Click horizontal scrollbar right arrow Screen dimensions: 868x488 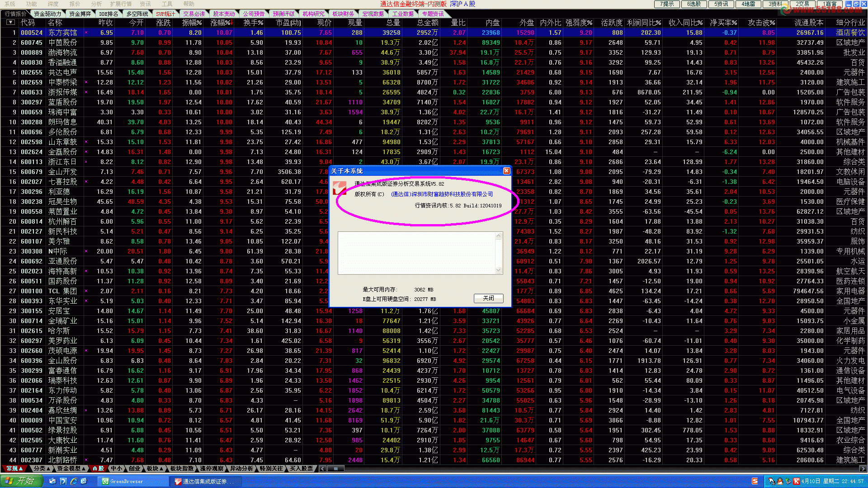click(863, 469)
